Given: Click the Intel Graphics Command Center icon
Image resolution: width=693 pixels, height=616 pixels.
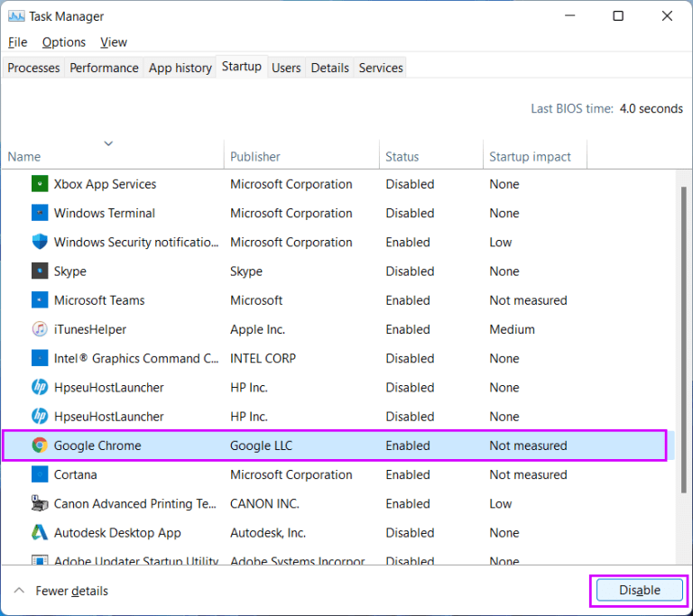Looking at the screenshot, I should tap(40, 358).
